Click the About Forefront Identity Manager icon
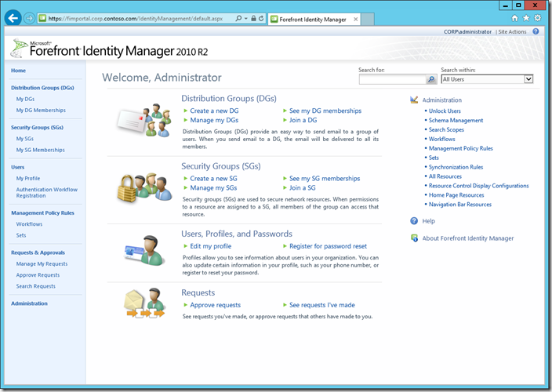This screenshot has height=392, width=552. (x=415, y=238)
